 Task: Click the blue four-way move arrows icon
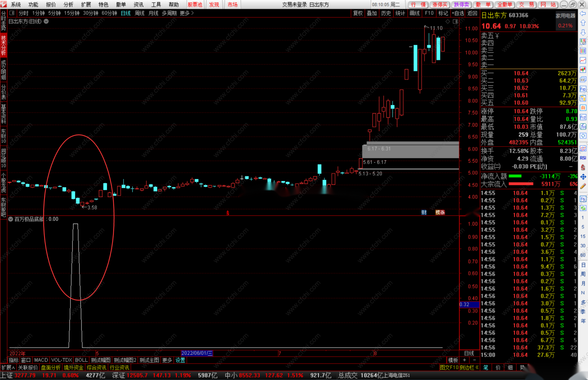pos(583,177)
